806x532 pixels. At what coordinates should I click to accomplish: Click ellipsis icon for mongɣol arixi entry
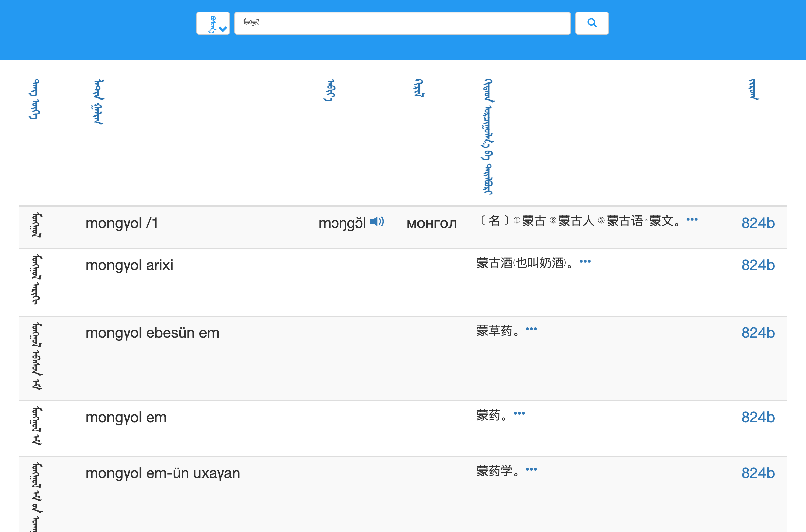[585, 261]
